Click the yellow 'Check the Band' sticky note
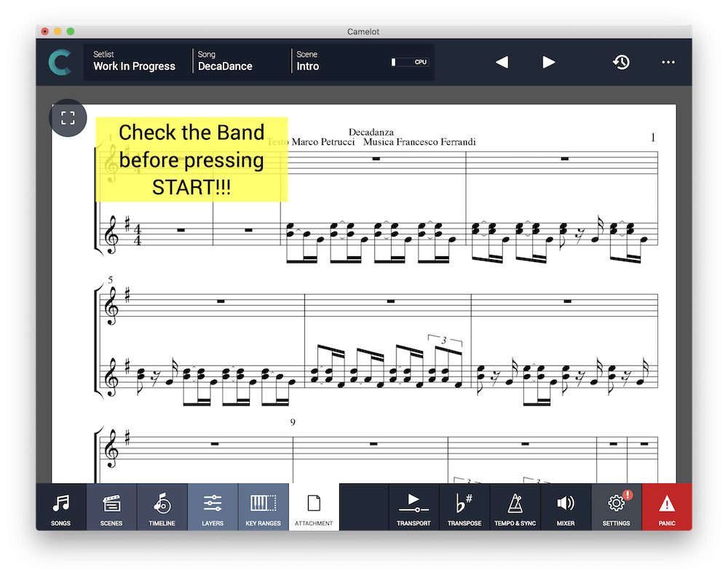The height and width of the screenshot is (578, 728). tap(191, 159)
